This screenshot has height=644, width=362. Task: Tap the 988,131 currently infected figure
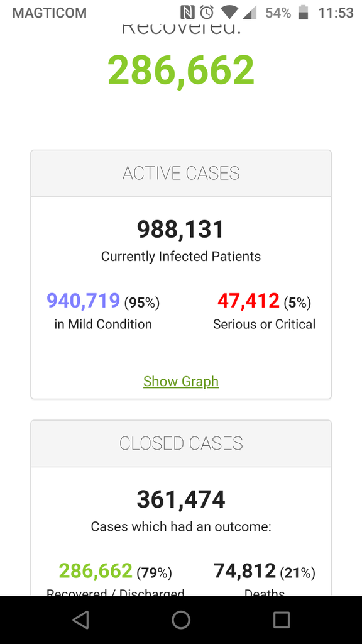coord(181,229)
